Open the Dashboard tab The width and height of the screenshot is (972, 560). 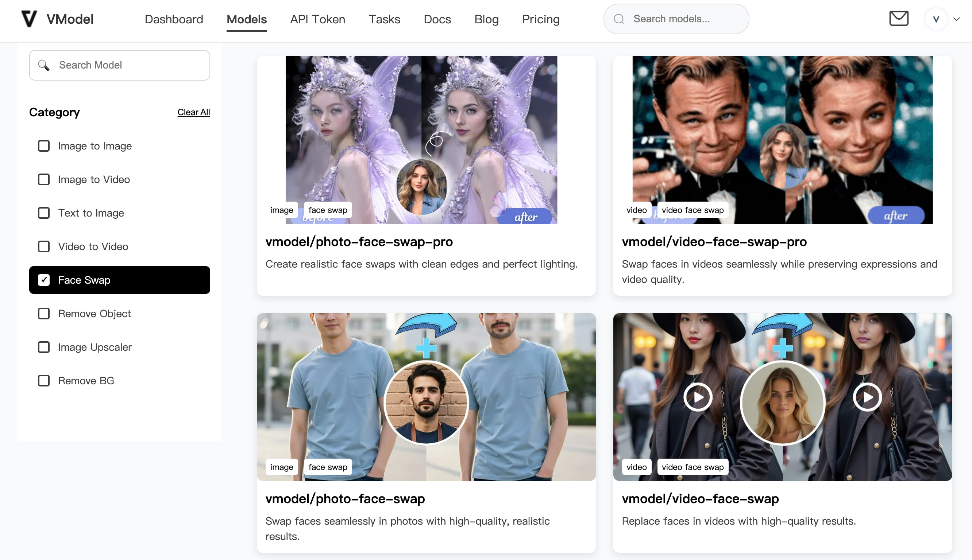click(174, 19)
